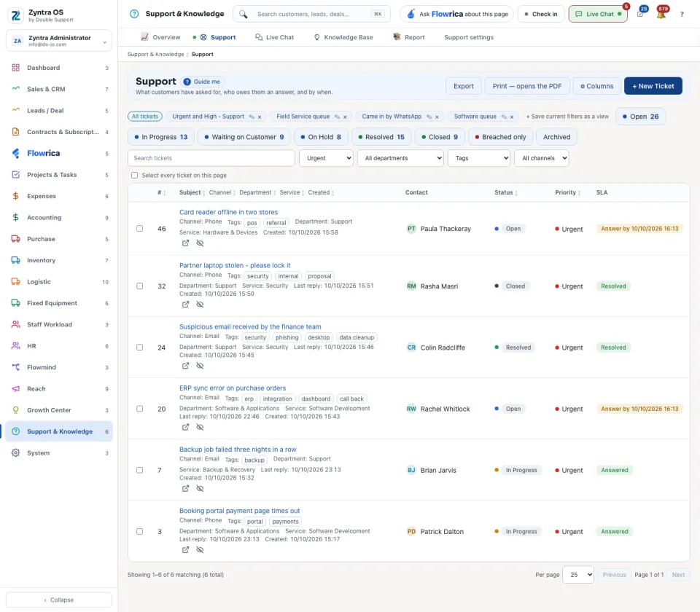Expand the All channels dropdown
Image resolution: width=700 pixels, height=612 pixels.
tap(542, 158)
